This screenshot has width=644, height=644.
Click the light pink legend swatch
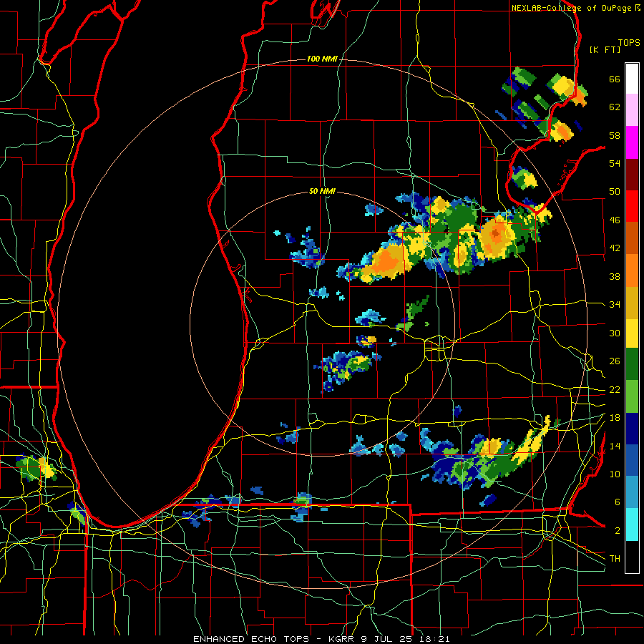tap(632, 110)
